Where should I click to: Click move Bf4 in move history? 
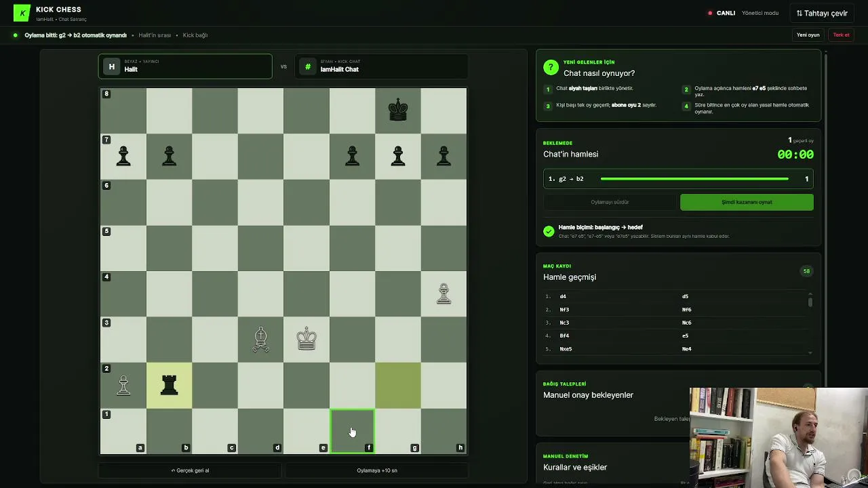click(564, 335)
